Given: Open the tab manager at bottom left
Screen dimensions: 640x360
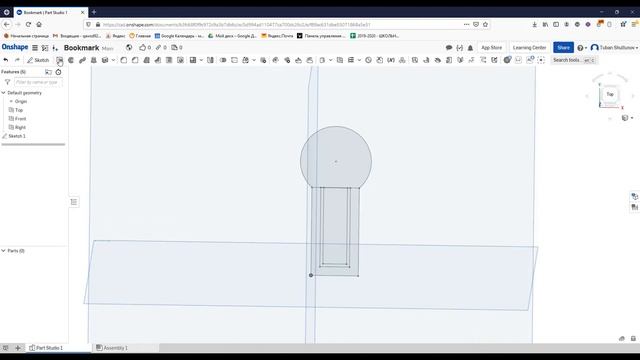Looking at the screenshot, I should [6, 348].
